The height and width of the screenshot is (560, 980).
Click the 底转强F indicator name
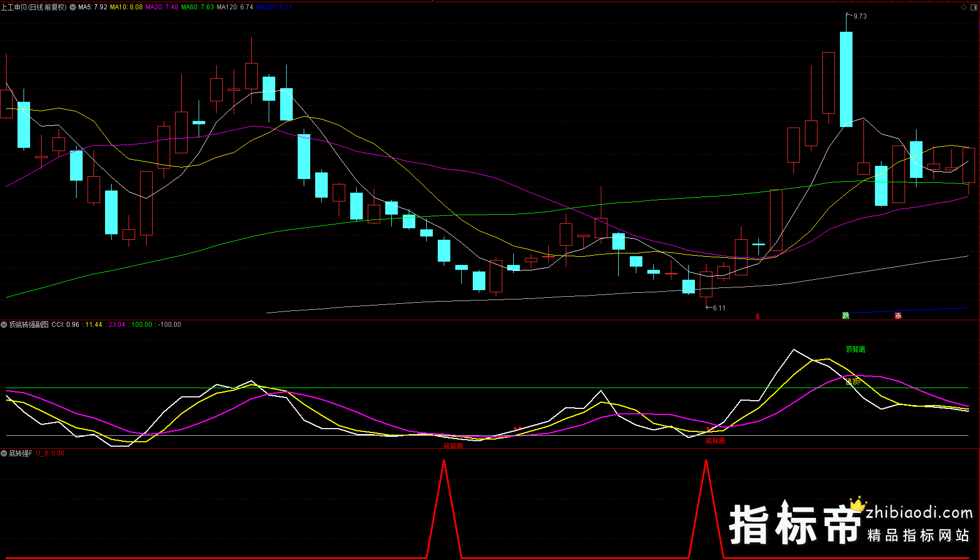[21, 453]
